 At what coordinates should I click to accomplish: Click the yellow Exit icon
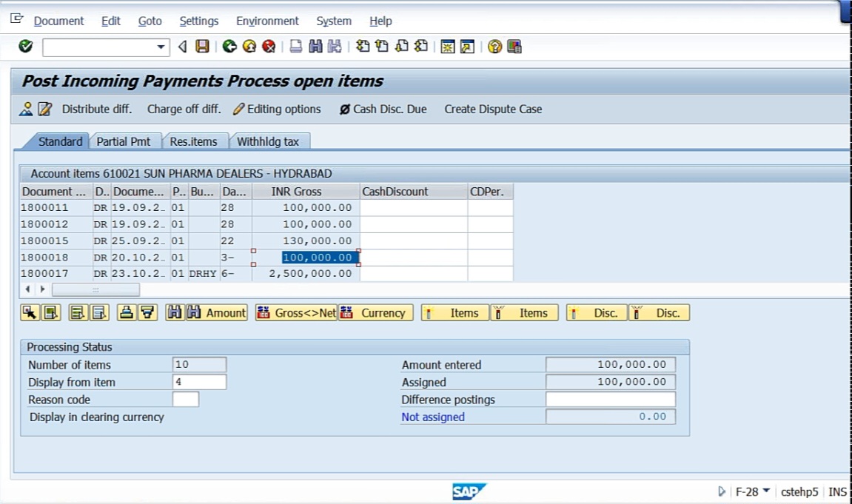tap(249, 47)
